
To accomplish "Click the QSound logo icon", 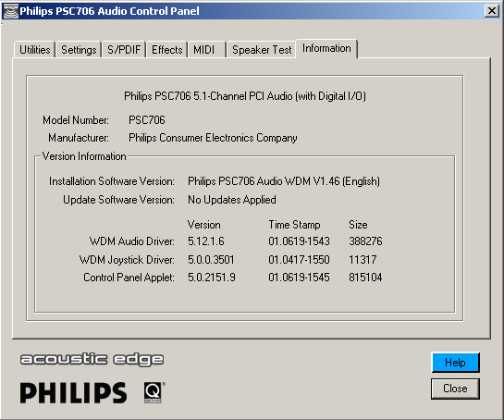I will 154,392.
